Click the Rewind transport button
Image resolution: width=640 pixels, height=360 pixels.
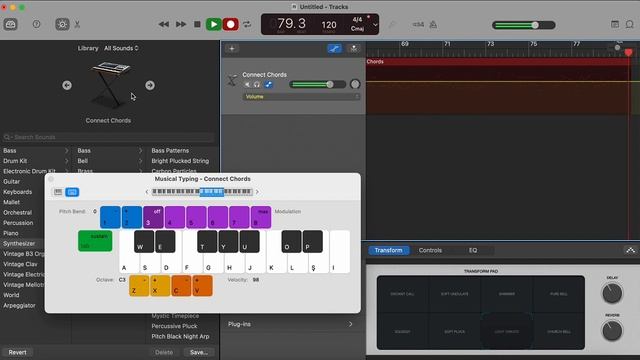click(x=164, y=24)
